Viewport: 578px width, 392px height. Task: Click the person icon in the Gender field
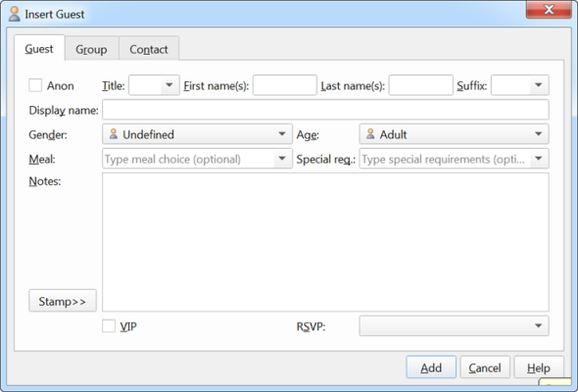coord(114,134)
